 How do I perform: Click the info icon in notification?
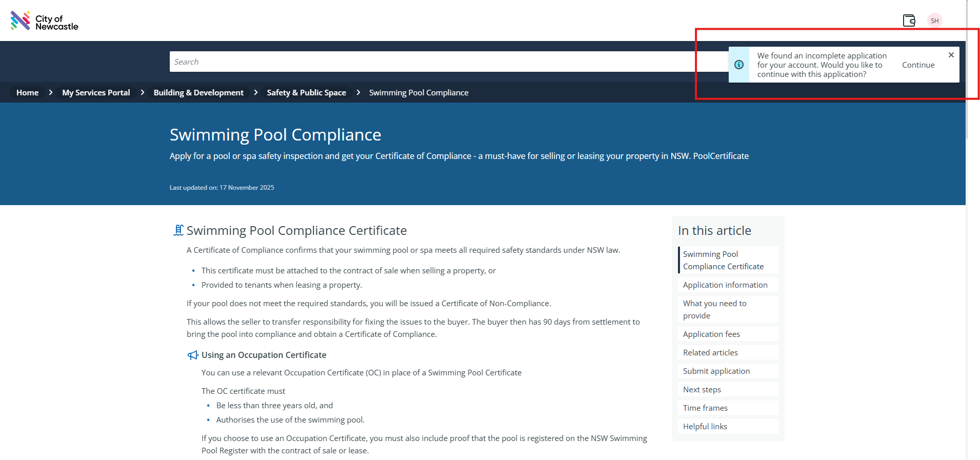point(739,65)
